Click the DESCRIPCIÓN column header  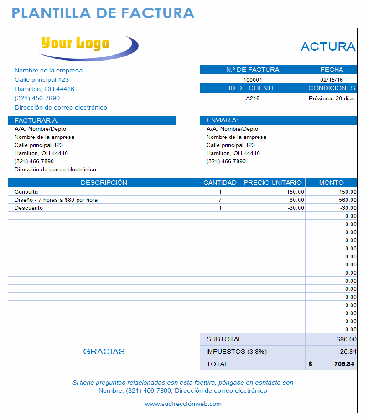tap(104, 182)
